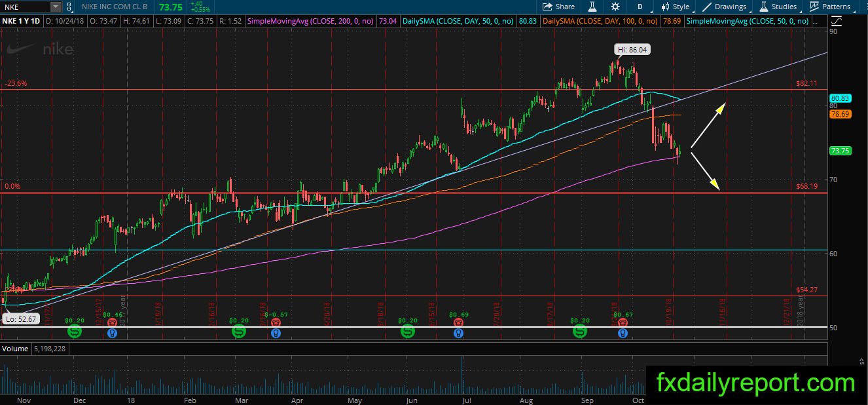Click the dividend icon left of the Dec label
The height and width of the screenshot is (405, 868).
pos(75,332)
